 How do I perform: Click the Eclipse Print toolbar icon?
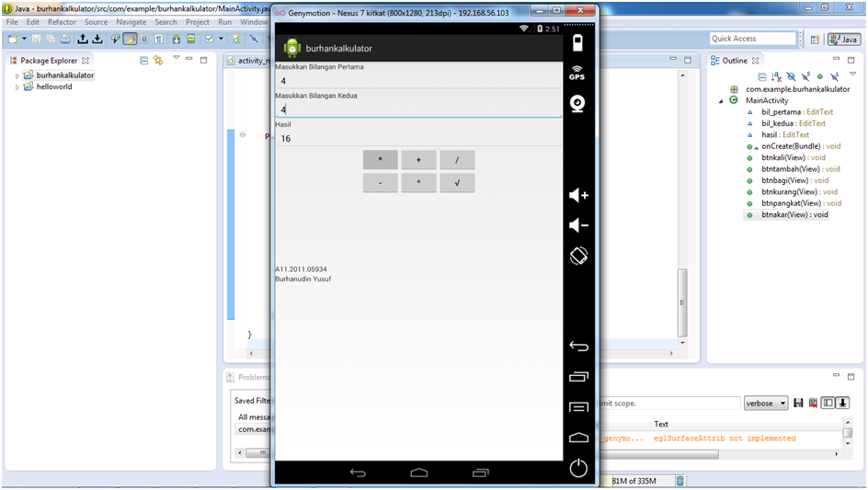[x=65, y=39]
